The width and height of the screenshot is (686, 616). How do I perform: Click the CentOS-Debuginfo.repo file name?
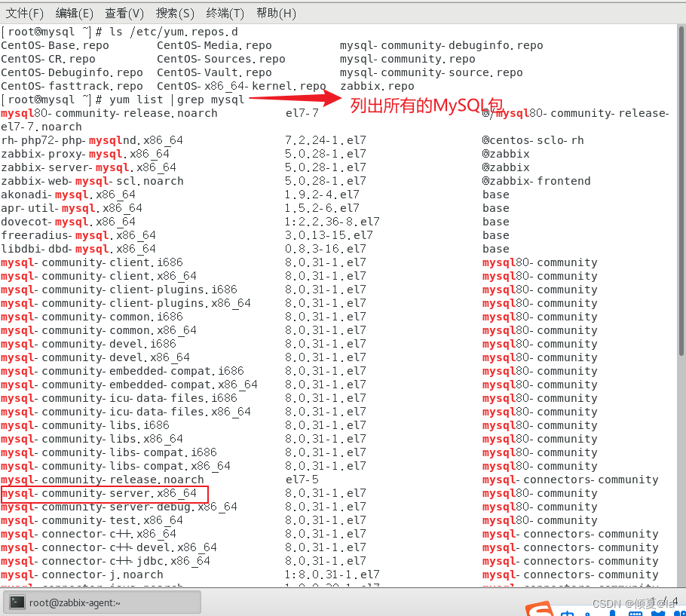pos(72,72)
